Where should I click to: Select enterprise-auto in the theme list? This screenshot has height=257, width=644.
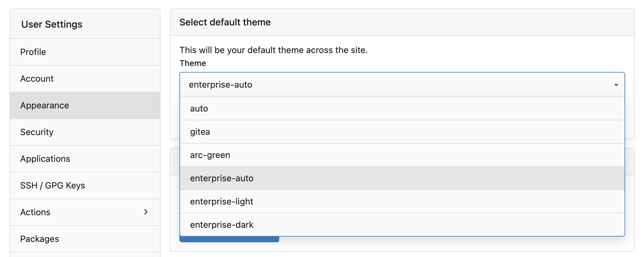click(222, 178)
